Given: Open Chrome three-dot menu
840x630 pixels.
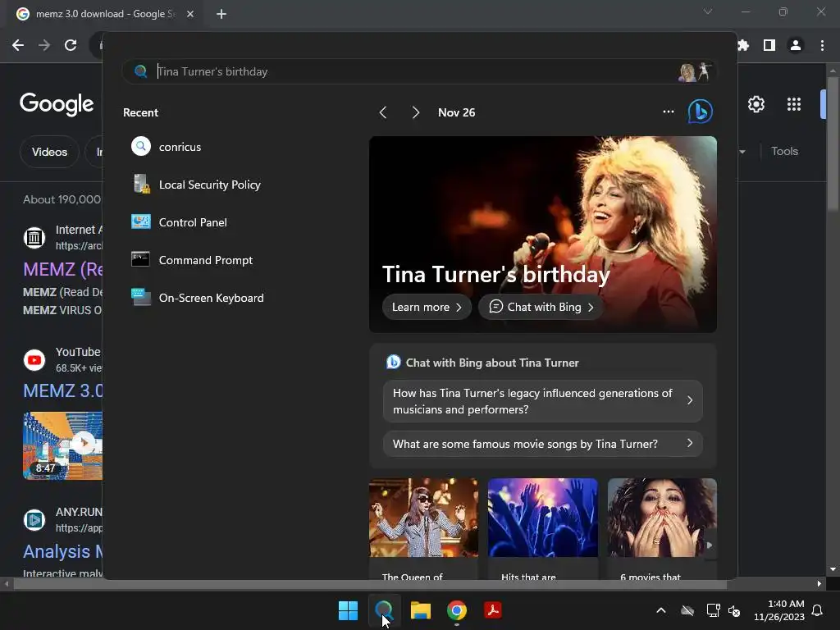Looking at the screenshot, I should point(822,46).
